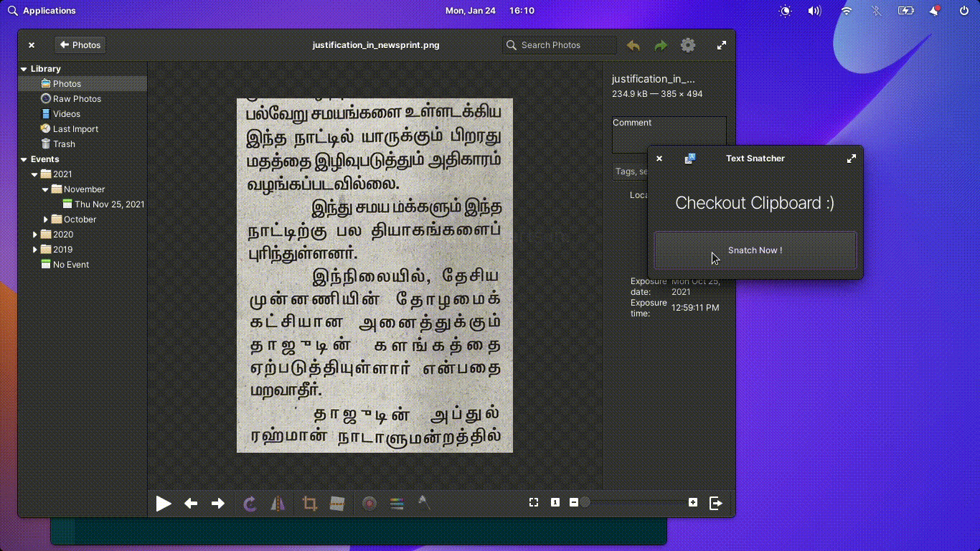980x551 pixels.
Task: Click the Text Snatcher app icon
Action: point(690,159)
